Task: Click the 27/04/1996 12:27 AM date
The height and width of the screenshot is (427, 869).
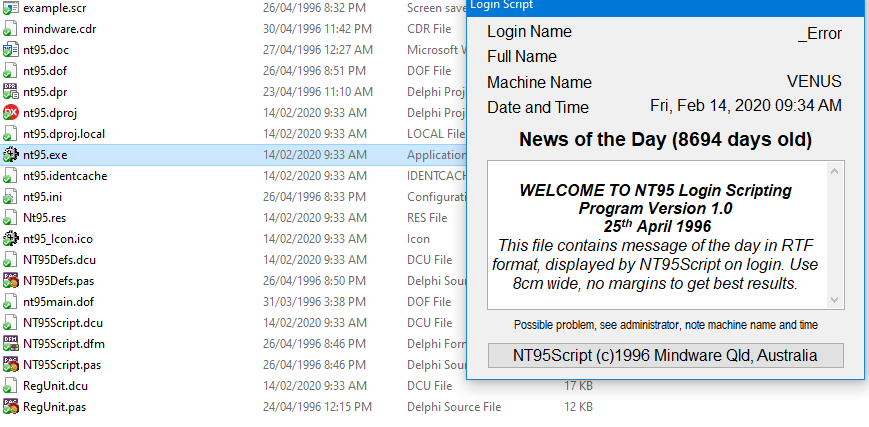Action: click(x=318, y=50)
